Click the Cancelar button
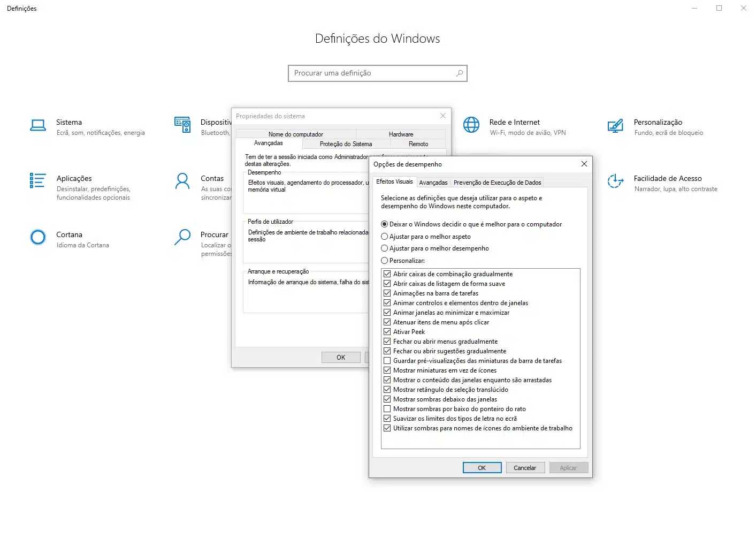The width and height of the screenshot is (756, 546). [525, 468]
